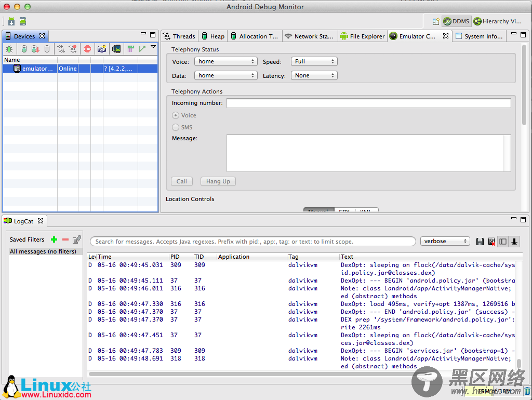Click the Systrace capture icon
This screenshot has width=532, height=400.
point(130,49)
